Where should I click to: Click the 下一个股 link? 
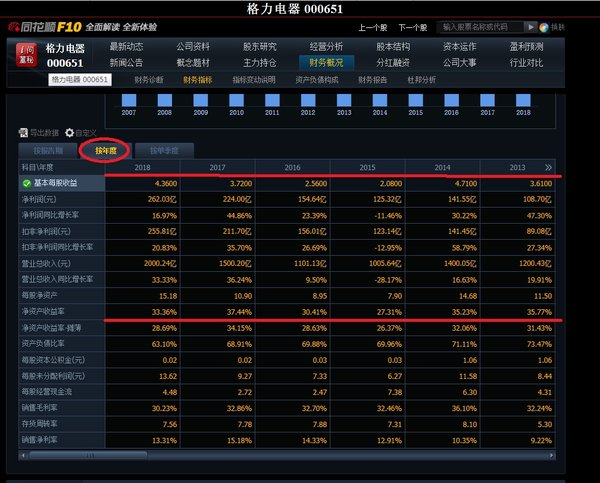(x=412, y=28)
